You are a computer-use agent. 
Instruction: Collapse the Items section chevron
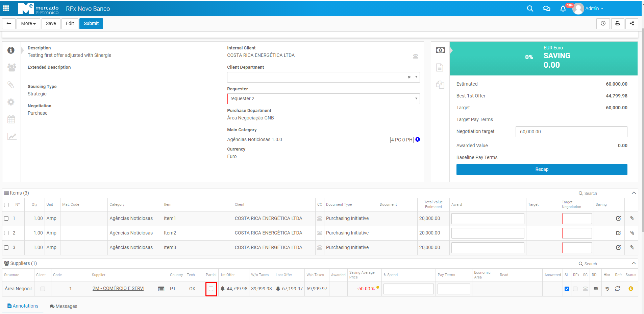click(x=634, y=193)
